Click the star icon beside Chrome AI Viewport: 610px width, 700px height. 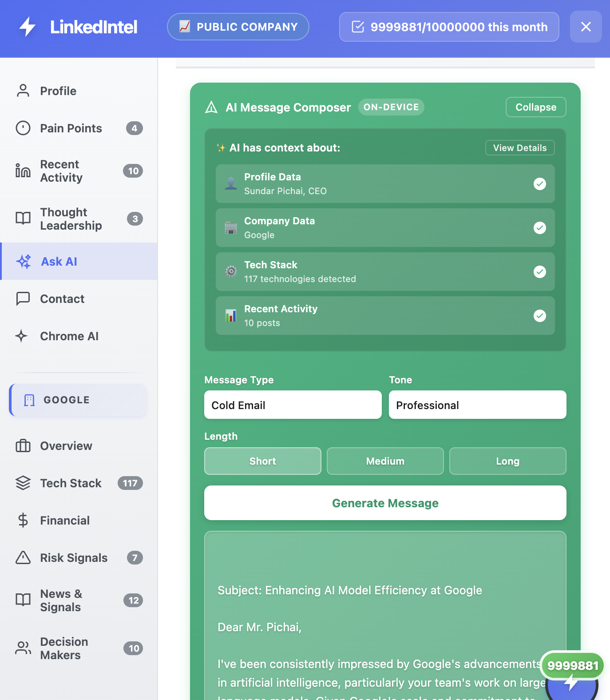[x=21, y=336]
